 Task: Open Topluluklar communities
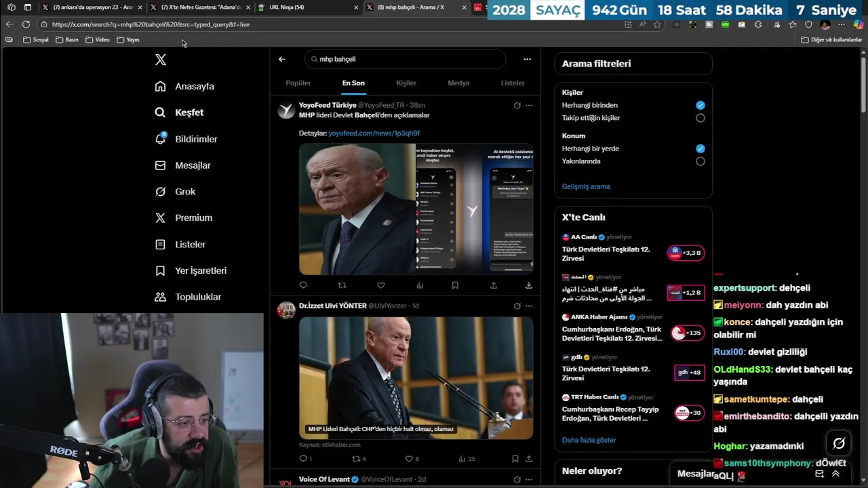click(188, 297)
